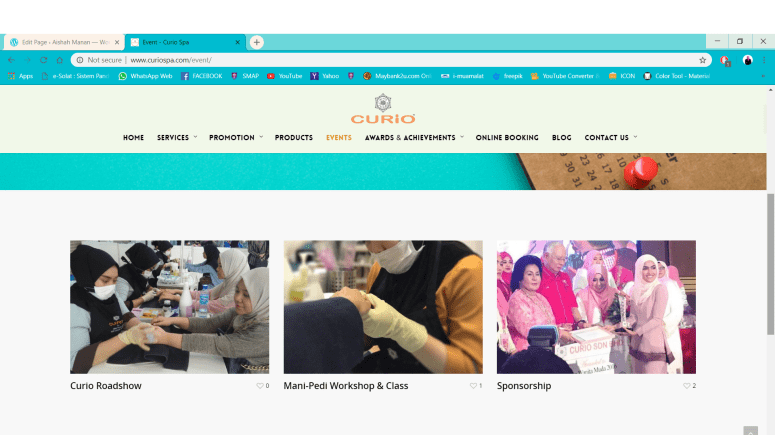Open the Blog link
The image size is (775, 435).
pos(561,137)
